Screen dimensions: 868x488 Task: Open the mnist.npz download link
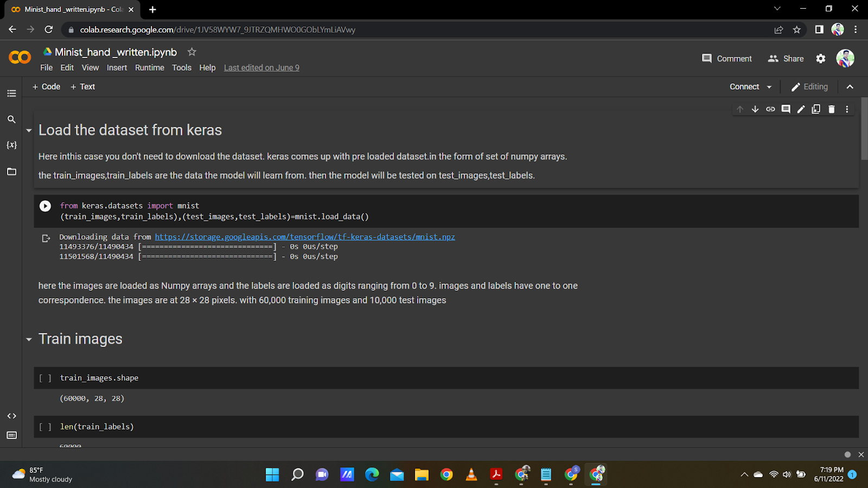[305, 237]
